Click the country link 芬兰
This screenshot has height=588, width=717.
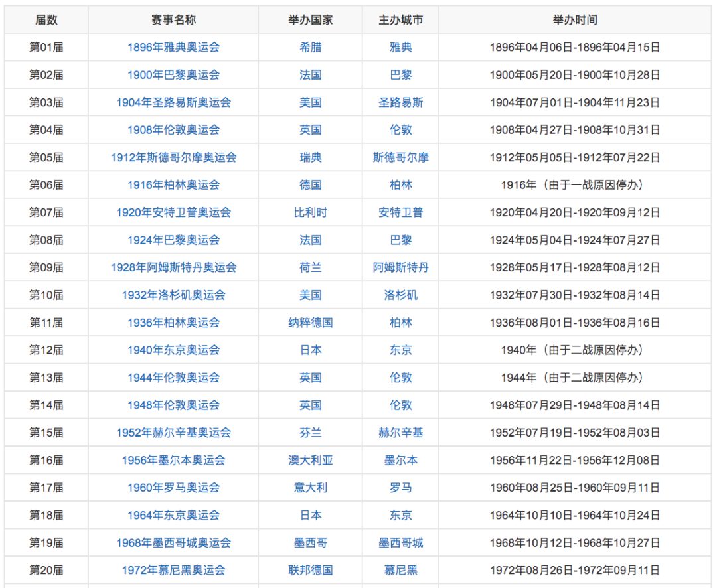(311, 433)
